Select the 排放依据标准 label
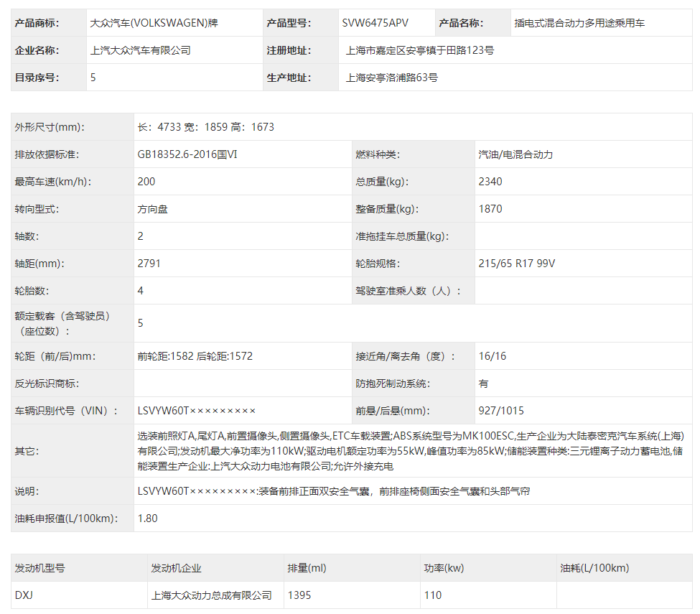This screenshot has width=700, height=614. pos(47,154)
